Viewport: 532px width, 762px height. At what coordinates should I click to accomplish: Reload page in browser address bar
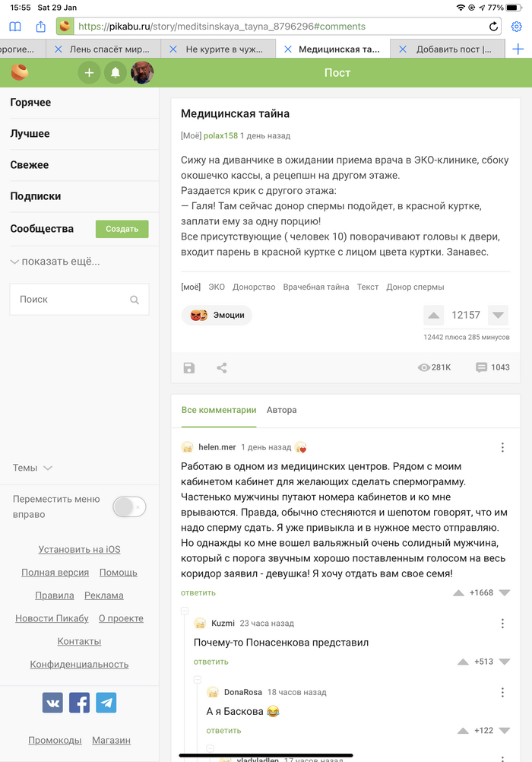[494, 27]
